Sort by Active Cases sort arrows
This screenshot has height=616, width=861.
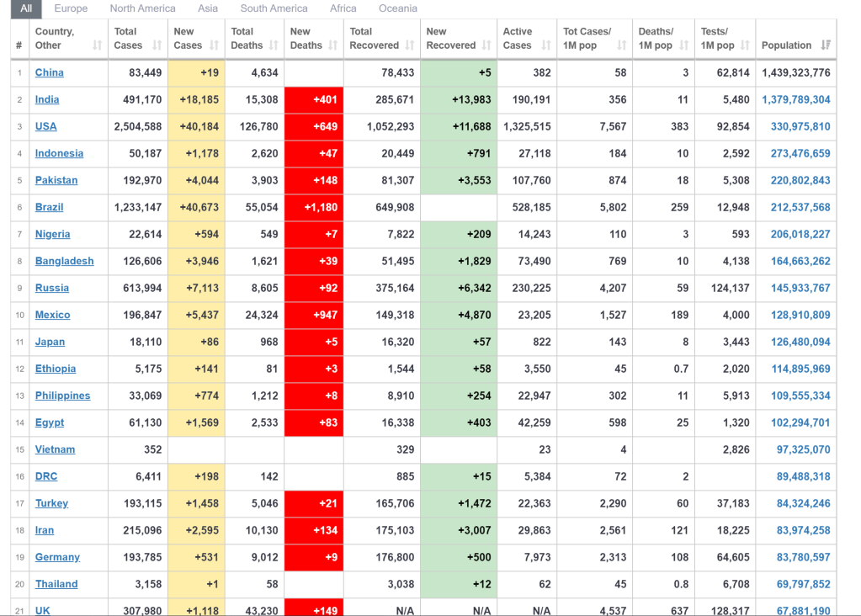[x=545, y=45]
